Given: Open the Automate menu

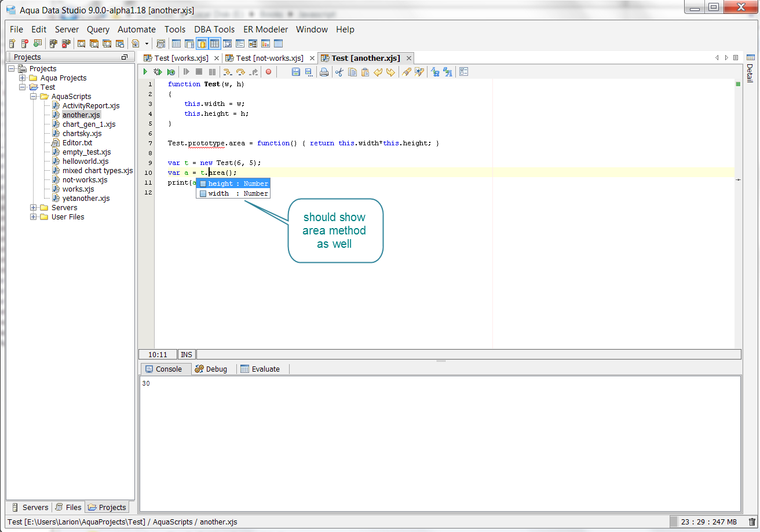Looking at the screenshot, I should [x=137, y=30].
